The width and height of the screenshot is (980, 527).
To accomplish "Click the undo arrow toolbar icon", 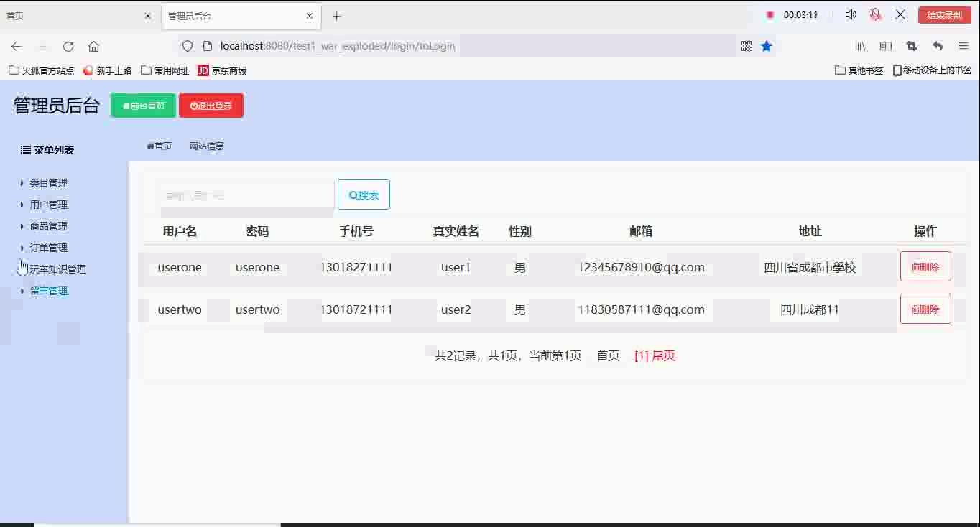I will coord(938,46).
